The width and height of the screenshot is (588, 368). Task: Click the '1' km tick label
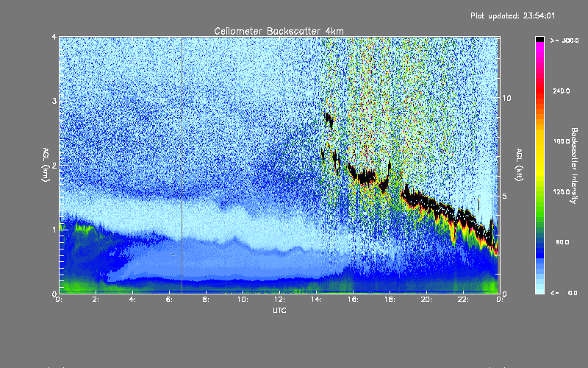coord(54,230)
